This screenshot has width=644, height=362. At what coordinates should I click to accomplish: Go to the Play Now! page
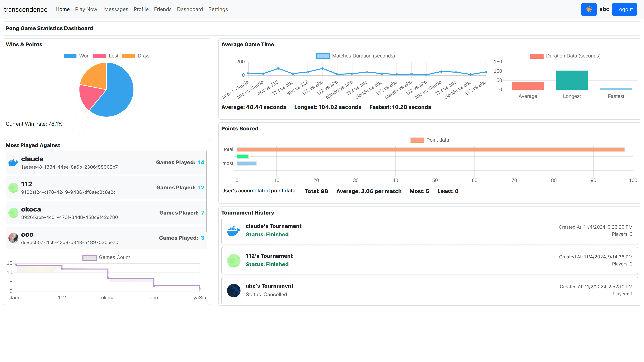click(x=87, y=9)
